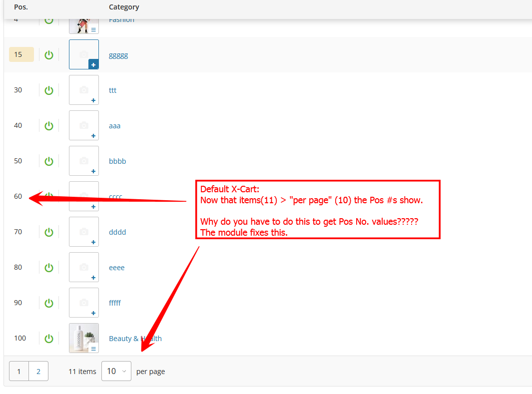Click the add image plus icon for fffff

pos(93,313)
